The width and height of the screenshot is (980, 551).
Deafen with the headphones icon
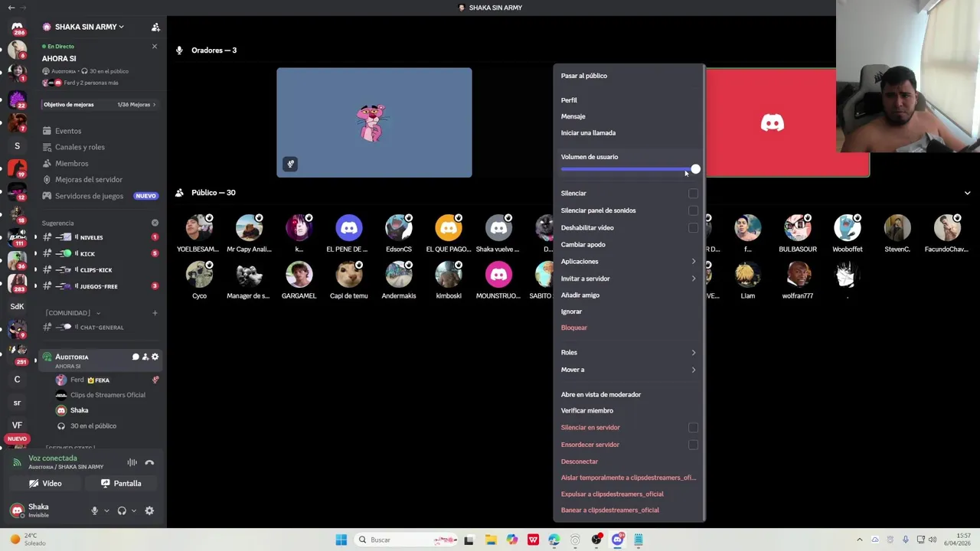pos(122,510)
